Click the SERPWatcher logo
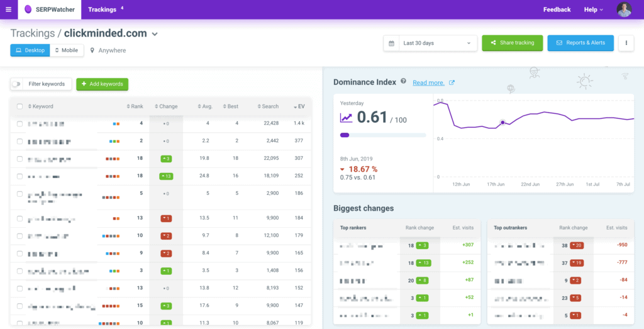Image resolution: width=644 pixels, height=329 pixels. pos(49,9)
